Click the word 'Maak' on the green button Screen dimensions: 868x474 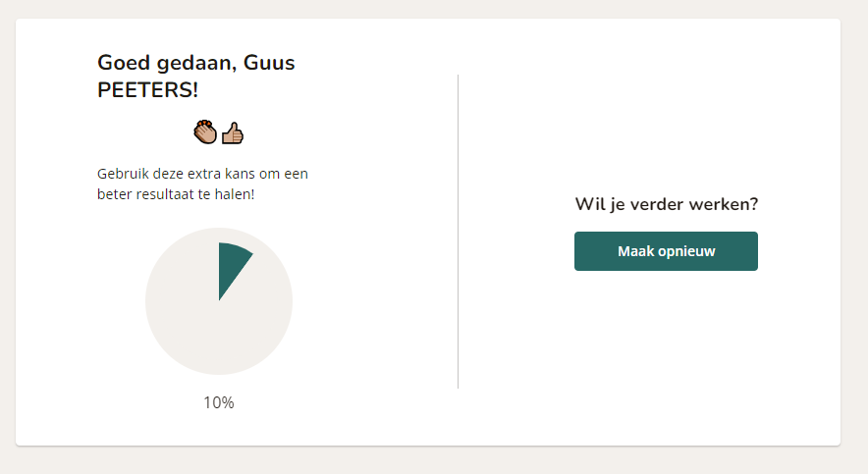636,251
